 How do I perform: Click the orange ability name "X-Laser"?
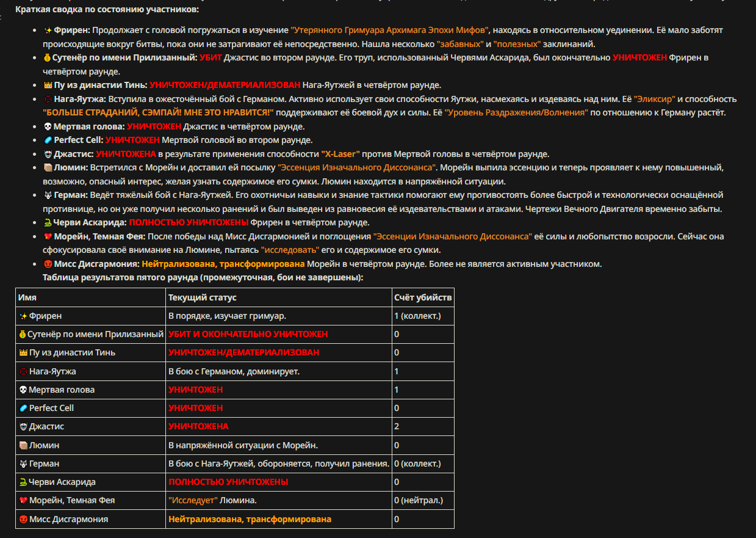point(340,154)
